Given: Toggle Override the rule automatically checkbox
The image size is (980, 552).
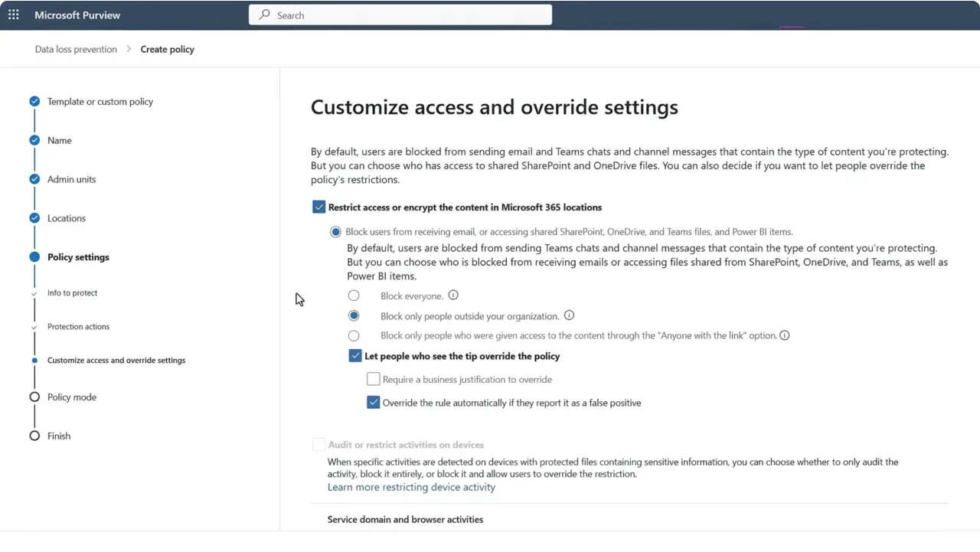Looking at the screenshot, I should (374, 403).
